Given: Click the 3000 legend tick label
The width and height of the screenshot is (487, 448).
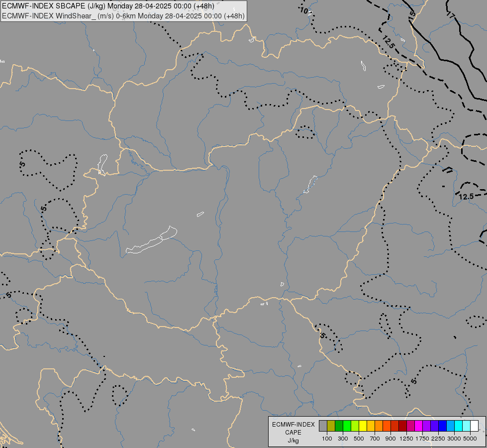Looking at the screenshot, I should pos(454,439).
